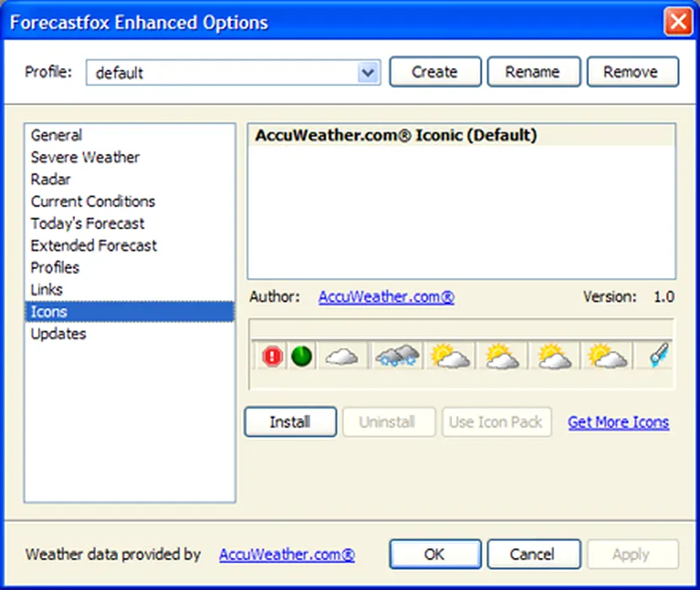Image resolution: width=700 pixels, height=590 pixels.
Task: Click the snowy gray clouds icon
Action: point(397,356)
